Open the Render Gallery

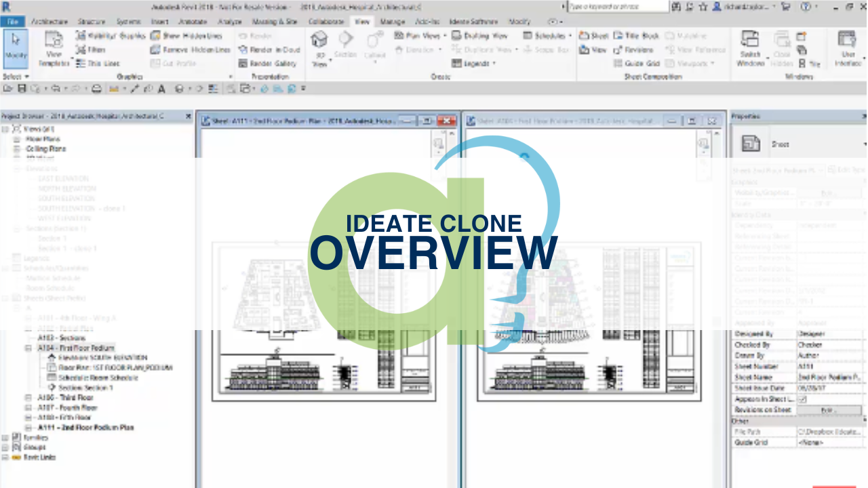pyautogui.click(x=268, y=63)
